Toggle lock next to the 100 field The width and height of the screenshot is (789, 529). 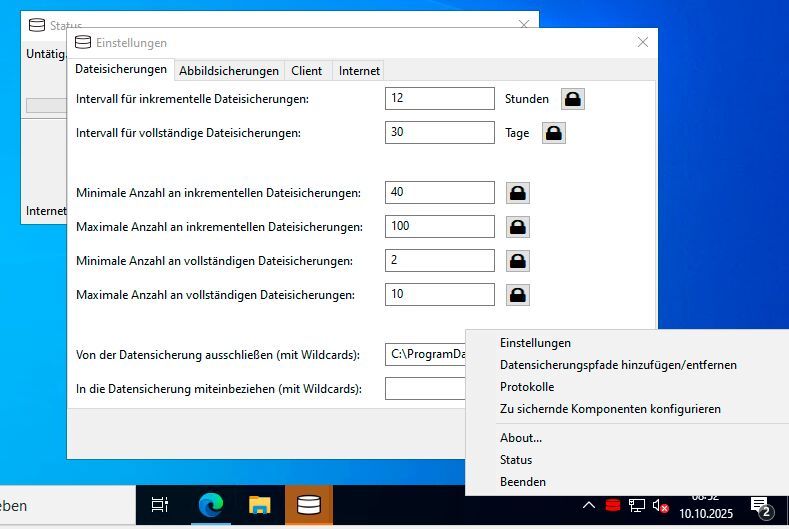point(518,227)
